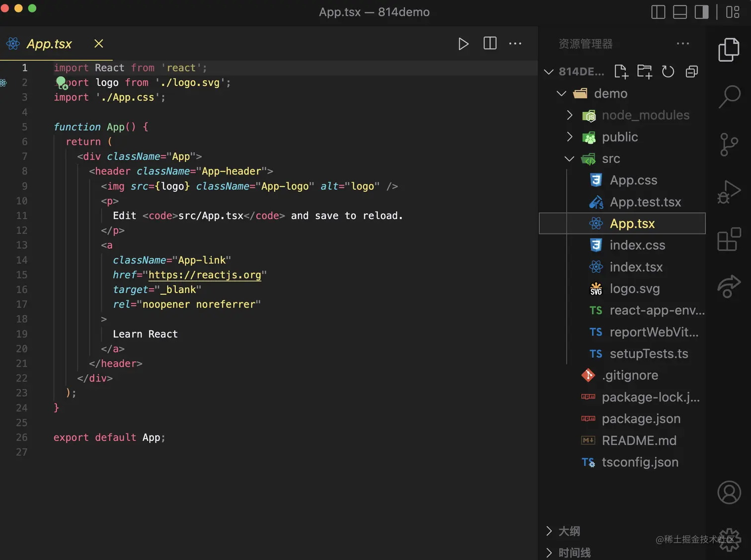Click the React icon in the line 2 gutter

pyautogui.click(x=3, y=83)
